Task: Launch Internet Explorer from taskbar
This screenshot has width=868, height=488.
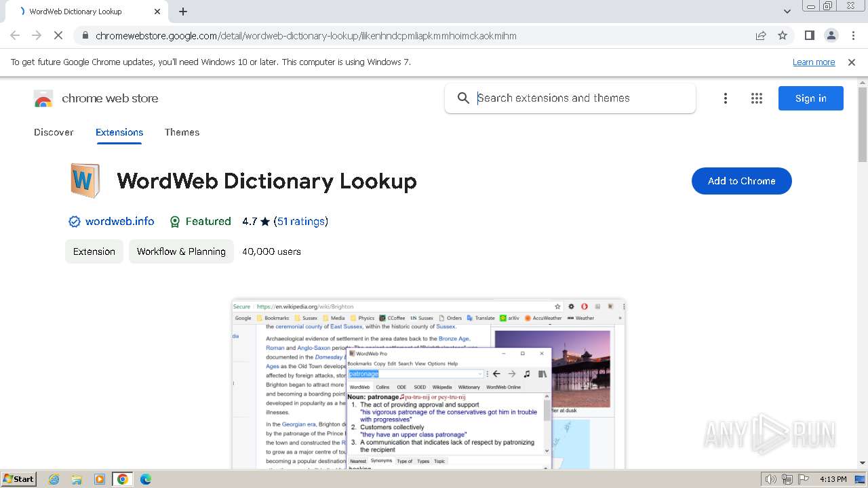Action: coord(54,479)
